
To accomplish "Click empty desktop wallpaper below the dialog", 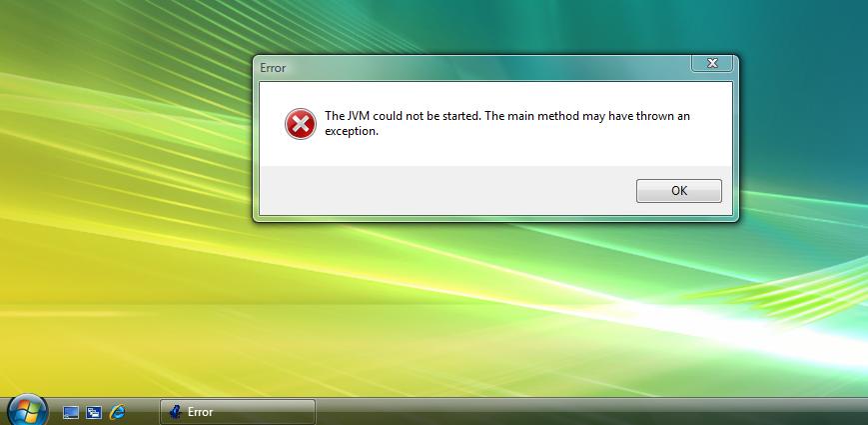I will [495, 310].
